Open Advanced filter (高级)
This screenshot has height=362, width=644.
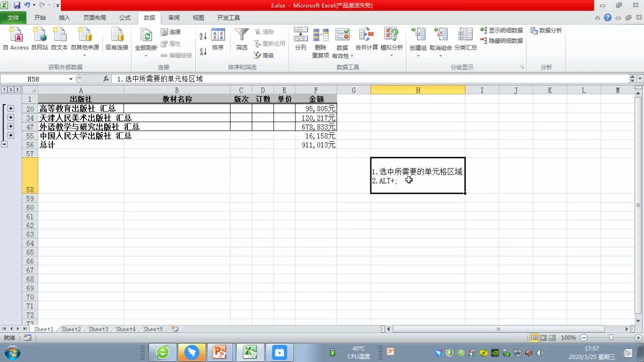click(264, 55)
